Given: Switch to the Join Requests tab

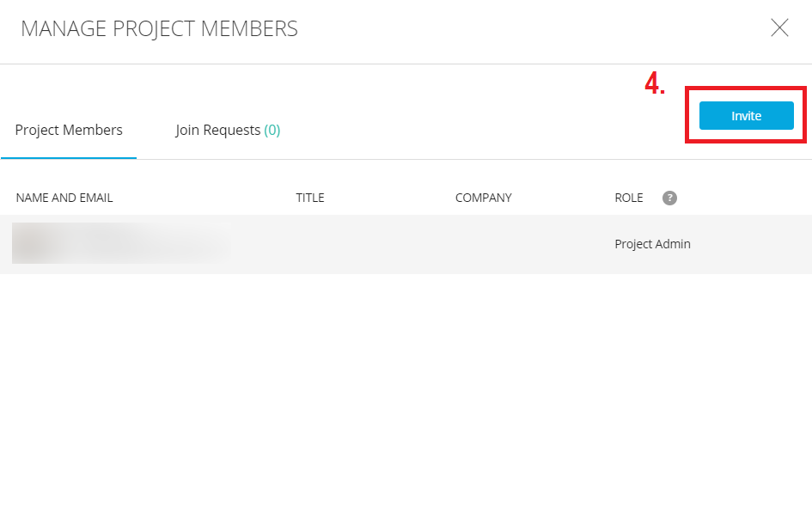Looking at the screenshot, I should (x=217, y=130).
